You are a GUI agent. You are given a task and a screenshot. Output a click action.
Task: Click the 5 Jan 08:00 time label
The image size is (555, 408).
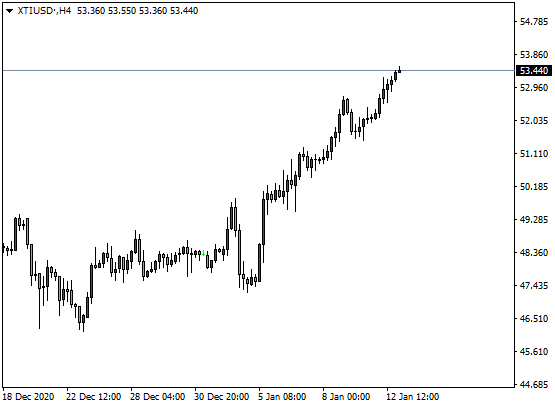282,397
